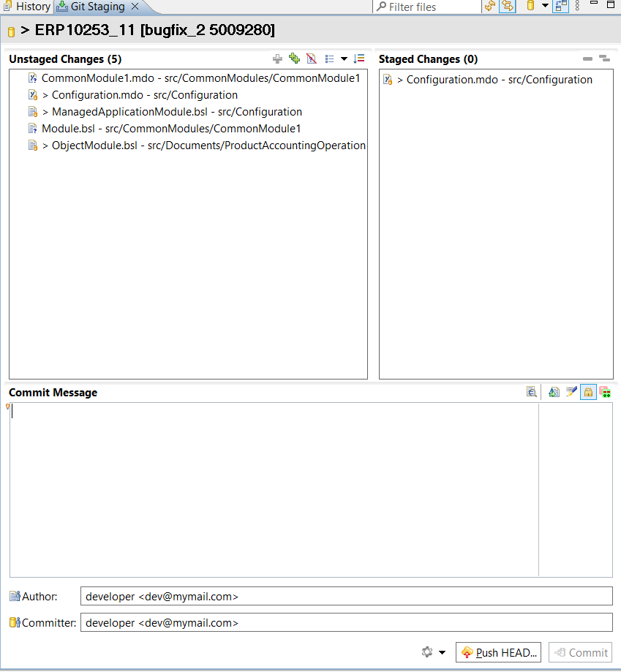Open the repository selection dropdown arrow

545,7
